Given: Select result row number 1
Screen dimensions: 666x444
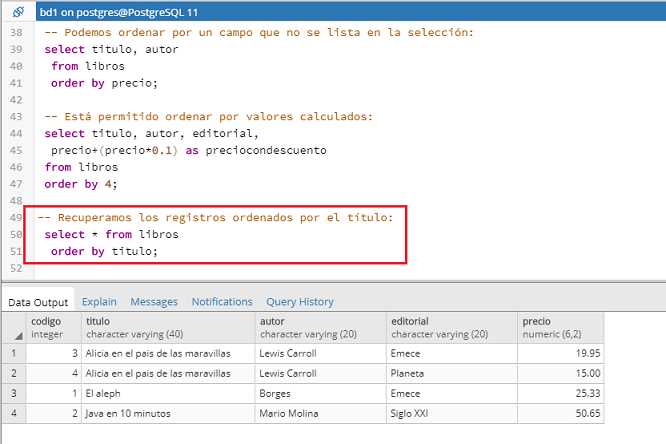Looking at the screenshot, I should pyautogui.click(x=14, y=353).
